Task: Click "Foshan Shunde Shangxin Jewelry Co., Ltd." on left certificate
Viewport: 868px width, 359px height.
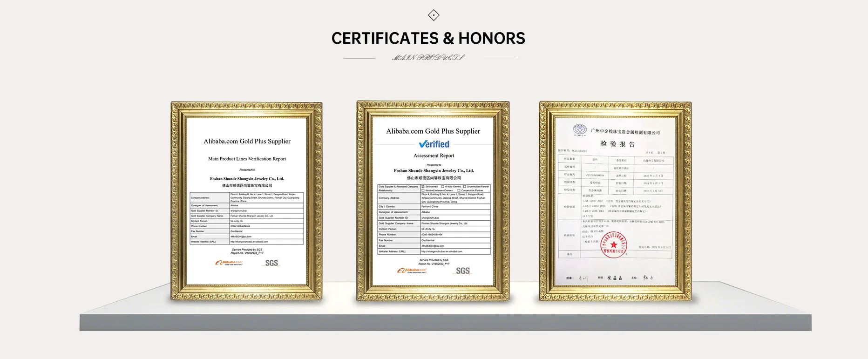Action: tap(247, 179)
